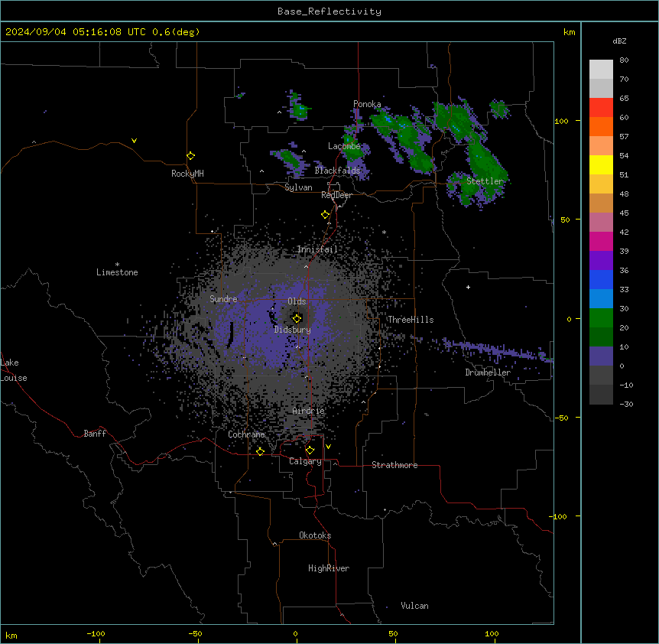Click the yellow v marker east of Calgary
Screen dimensions: 659x644
(x=328, y=447)
